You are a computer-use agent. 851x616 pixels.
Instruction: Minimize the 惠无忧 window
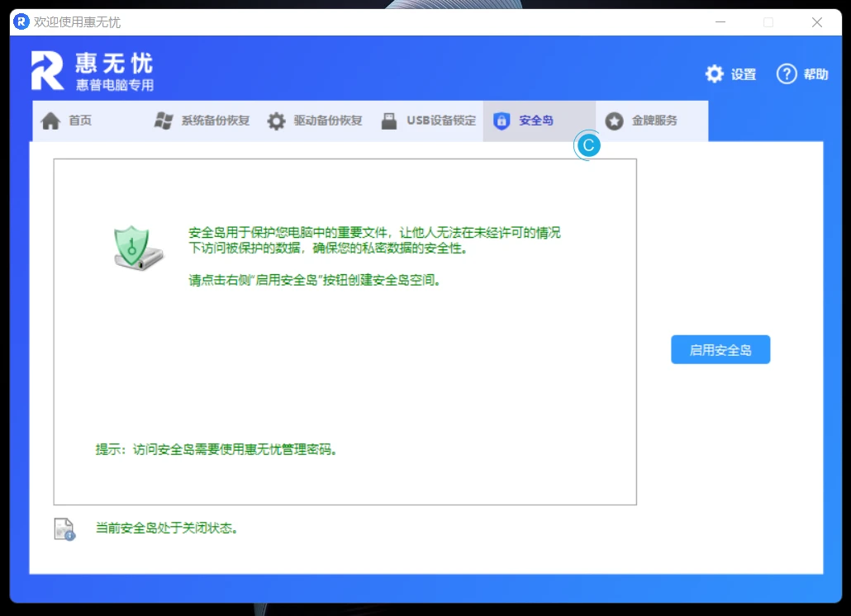[720, 22]
